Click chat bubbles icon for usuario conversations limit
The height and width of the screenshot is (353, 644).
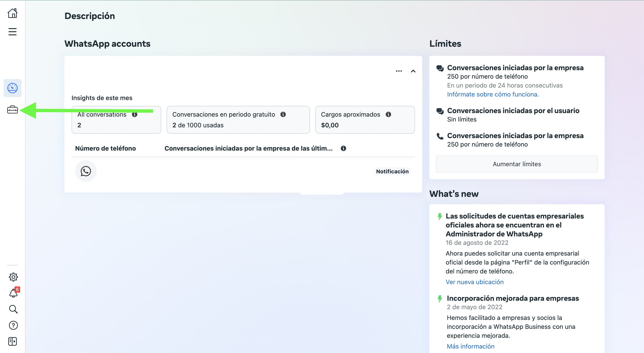[440, 111]
